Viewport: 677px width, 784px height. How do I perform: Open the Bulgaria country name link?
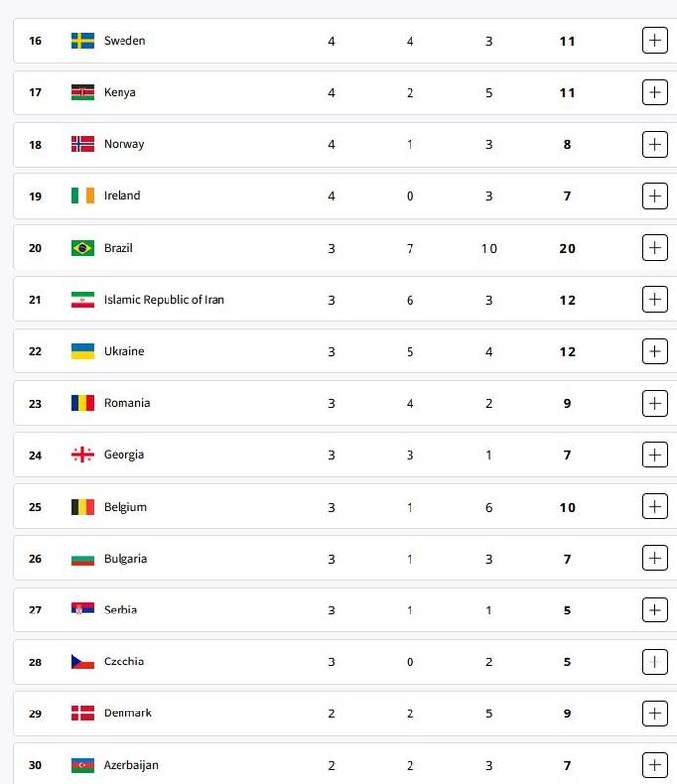(125, 559)
